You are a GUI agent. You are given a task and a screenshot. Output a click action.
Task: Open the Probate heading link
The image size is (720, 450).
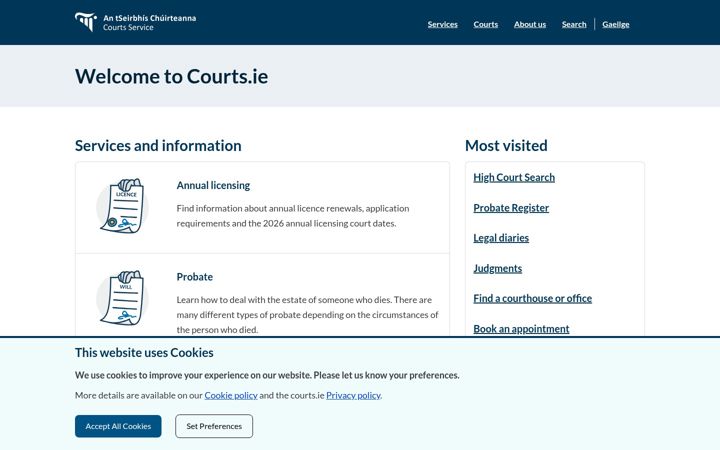coord(195,277)
